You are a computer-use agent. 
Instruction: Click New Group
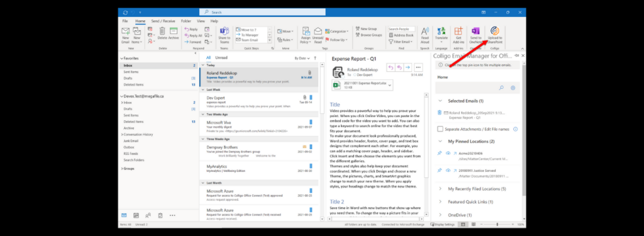tap(366, 29)
